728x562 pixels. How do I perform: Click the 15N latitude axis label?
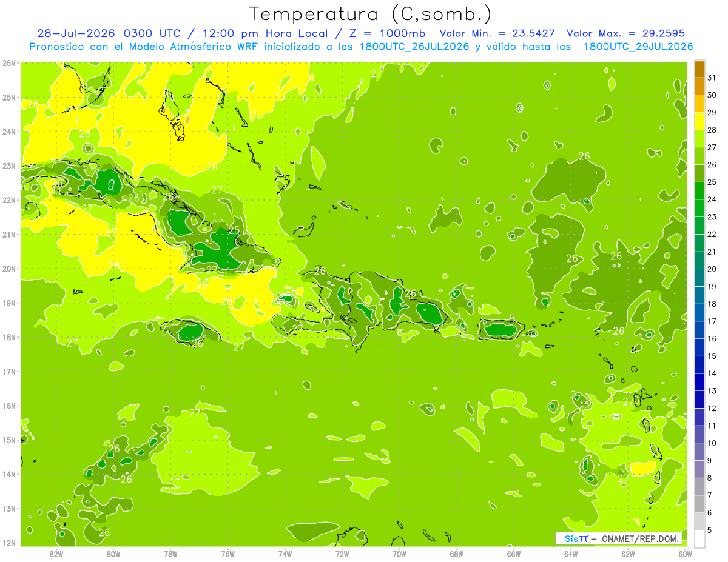click(x=9, y=440)
